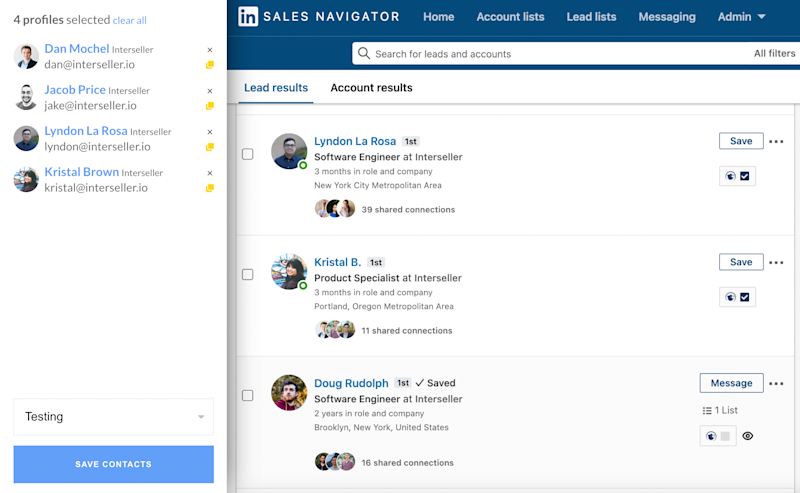Open Kristal Brown profile link in panel

point(82,172)
